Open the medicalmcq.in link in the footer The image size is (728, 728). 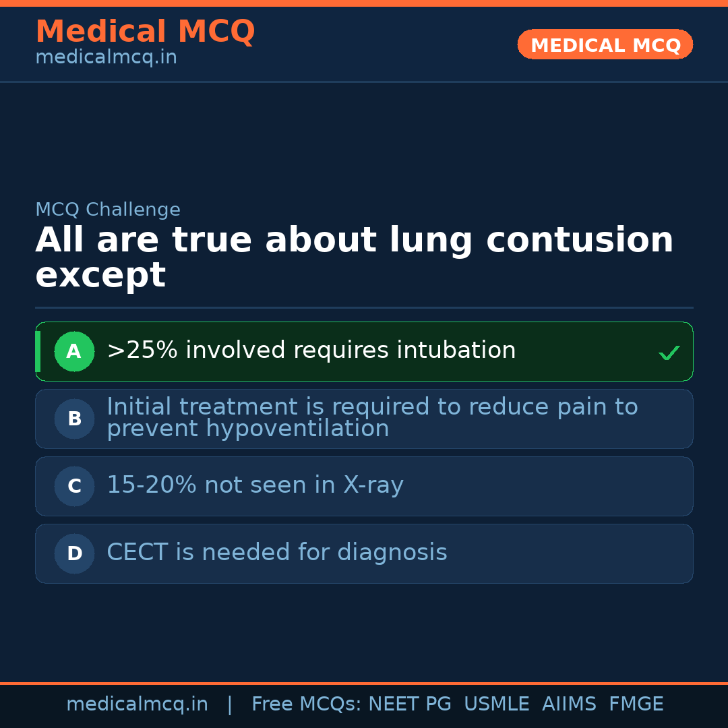pos(137,704)
